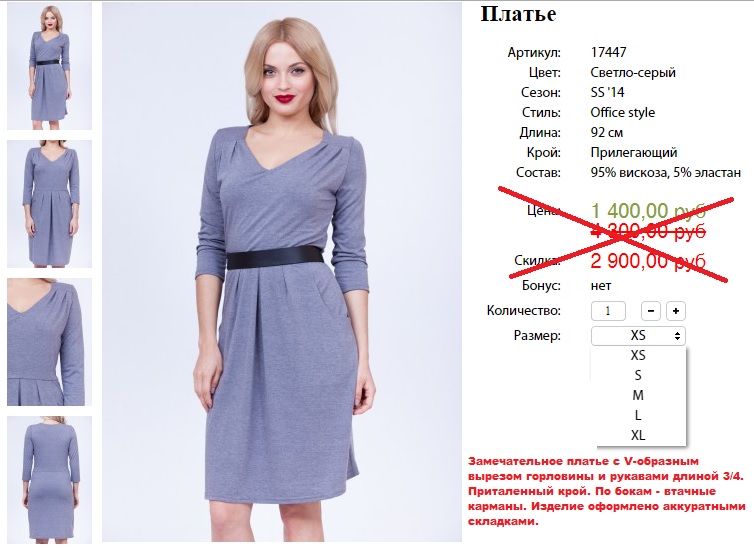Click the article number 17447

point(608,52)
